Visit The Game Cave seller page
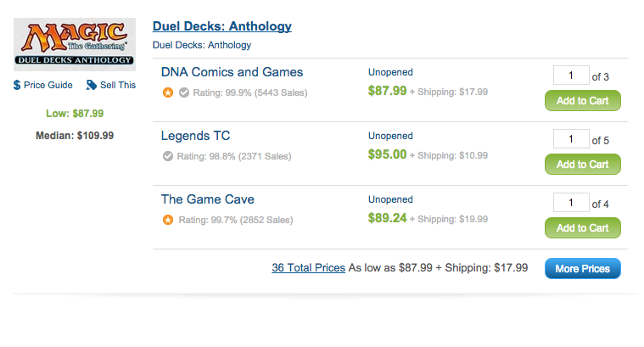This screenshot has height=347, width=644. (x=208, y=199)
